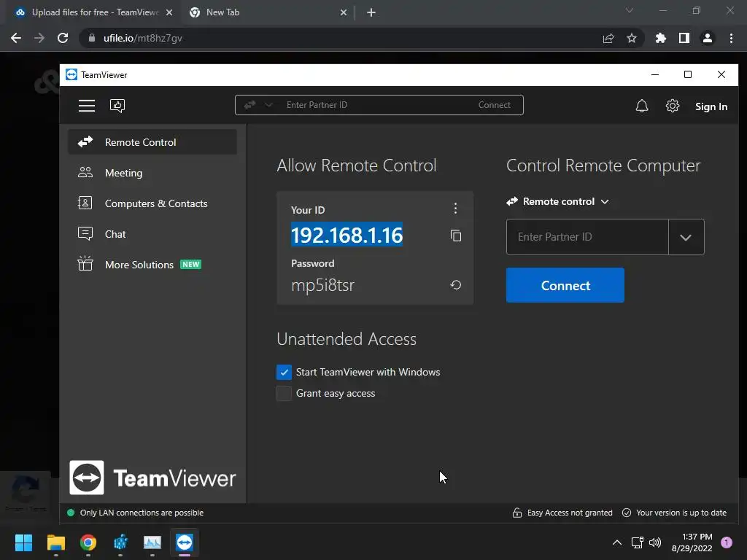This screenshot has height=560, width=747.
Task: Open the volume control in system tray
Action: 656,542
